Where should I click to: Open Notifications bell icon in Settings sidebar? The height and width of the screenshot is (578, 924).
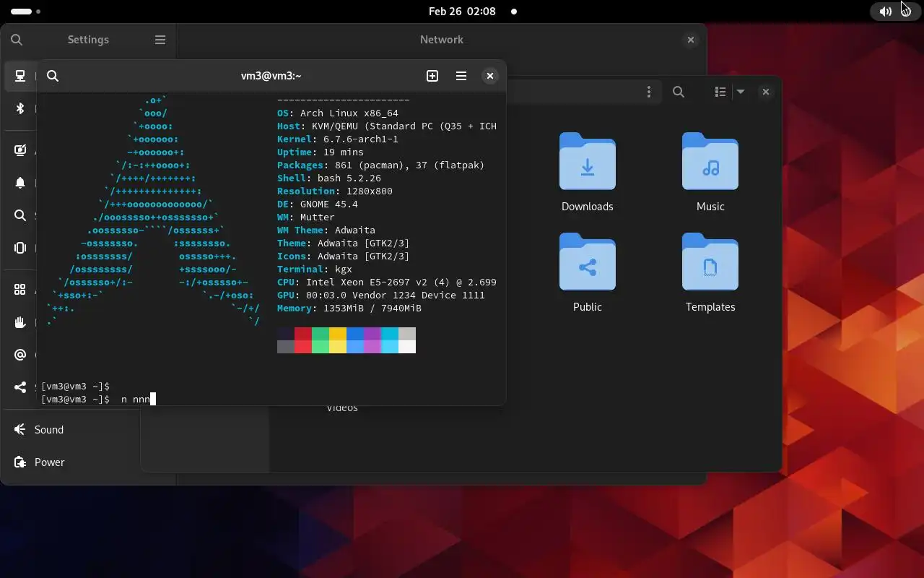20,183
